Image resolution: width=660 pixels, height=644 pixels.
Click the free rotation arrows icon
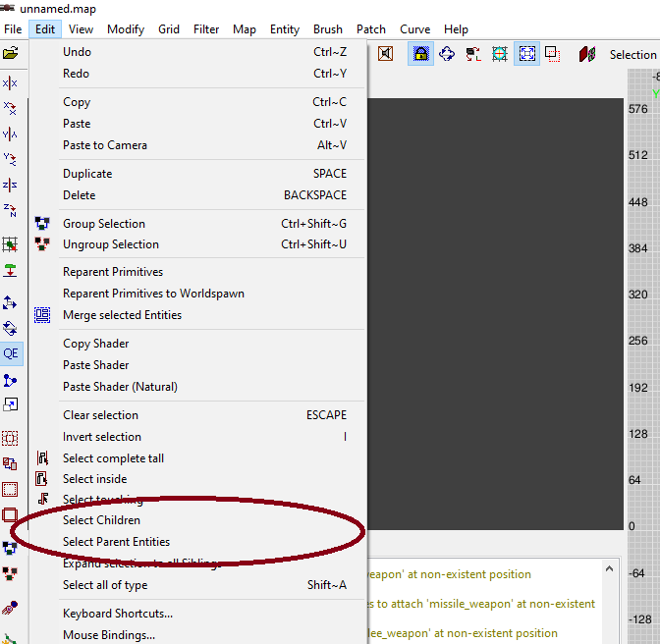[x=447, y=54]
